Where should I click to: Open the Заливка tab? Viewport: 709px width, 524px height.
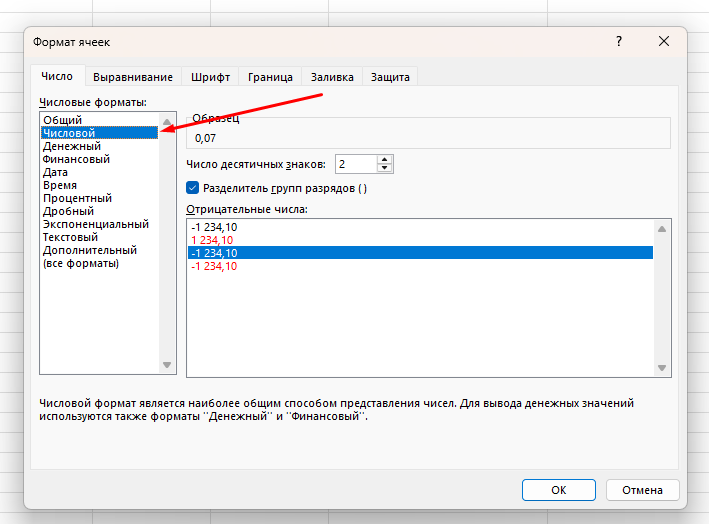331,77
